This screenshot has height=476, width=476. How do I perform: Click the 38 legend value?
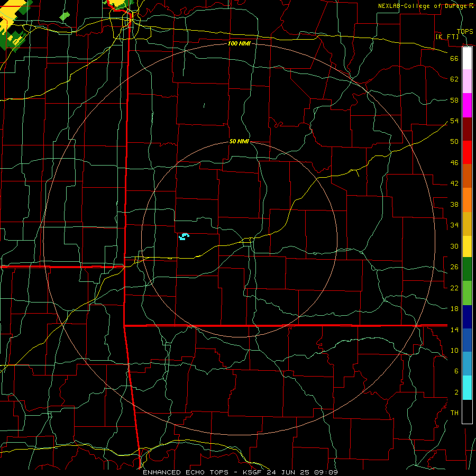[454, 204]
